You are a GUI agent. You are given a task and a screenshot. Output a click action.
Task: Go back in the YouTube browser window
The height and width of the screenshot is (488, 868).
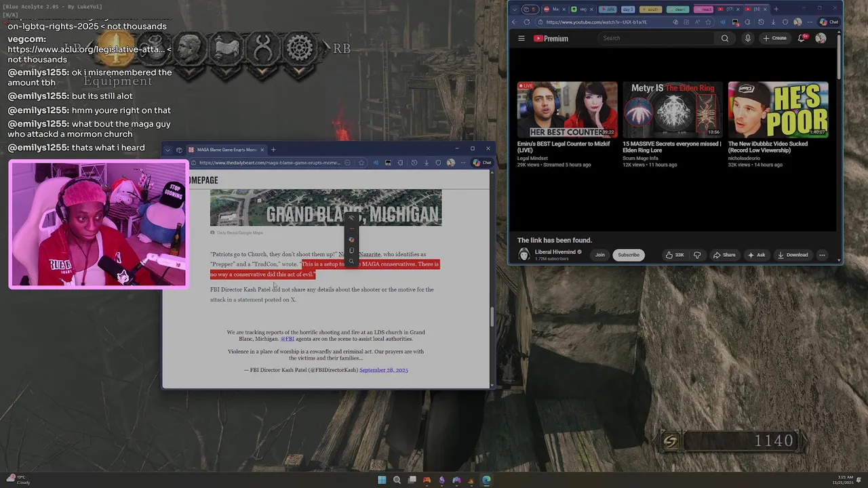[515, 22]
